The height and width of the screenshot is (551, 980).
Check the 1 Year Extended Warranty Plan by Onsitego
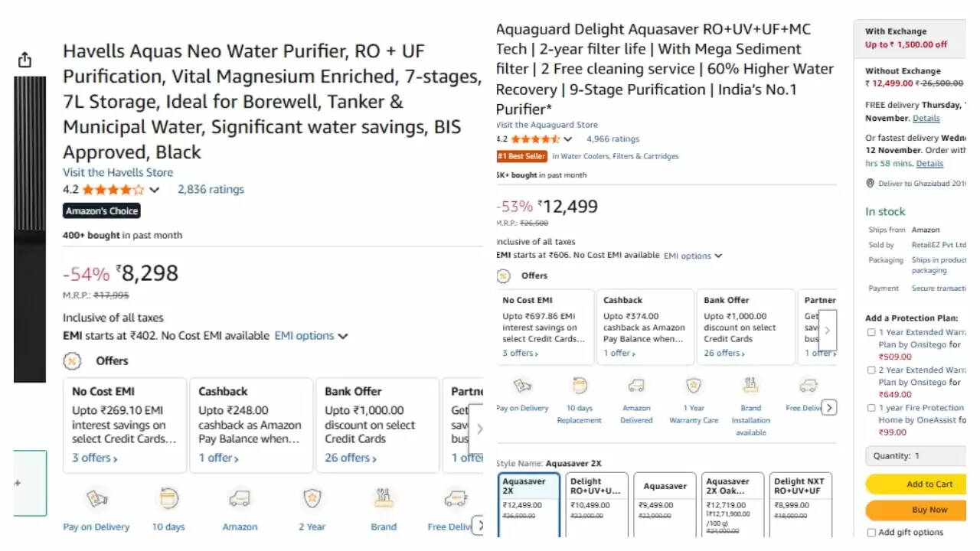click(x=871, y=332)
